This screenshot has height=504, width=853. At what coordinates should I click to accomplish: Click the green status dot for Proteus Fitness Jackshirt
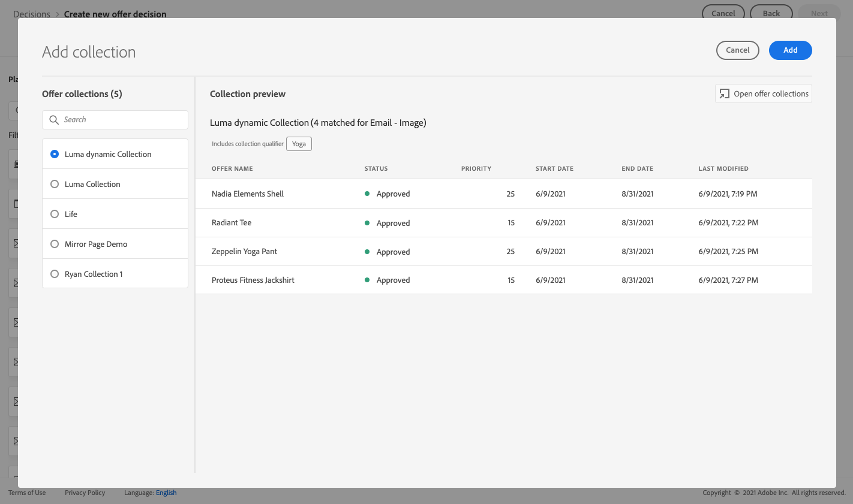[367, 280]
